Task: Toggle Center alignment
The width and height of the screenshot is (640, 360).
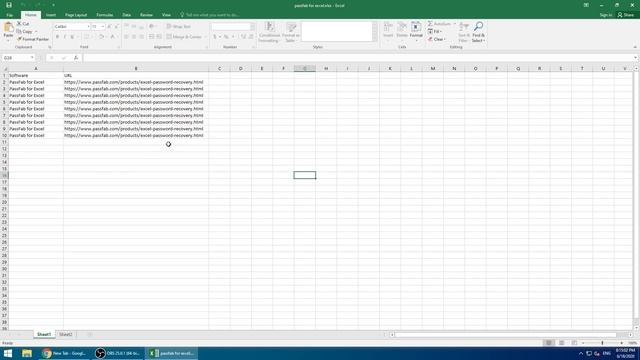Action: click(x=134, y=37)
